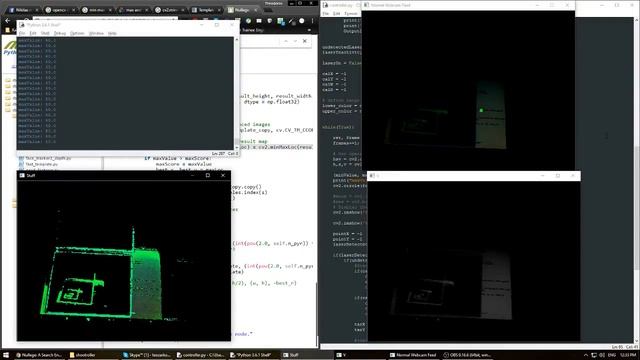Click the Python Shell vertical scrollbar
The image size is (640, 360).
coord(237,93)
